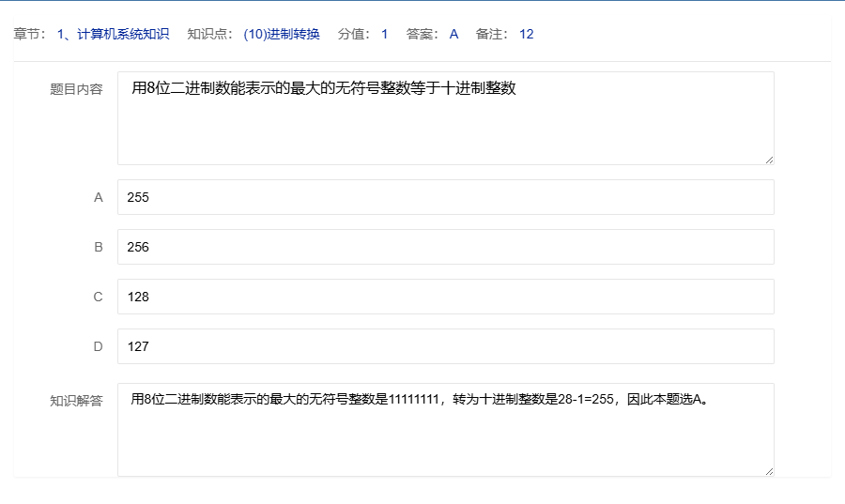Viewport: 845px width, 504px height.
Task: Click the 分值 score value 1
Action: point(384,35)
